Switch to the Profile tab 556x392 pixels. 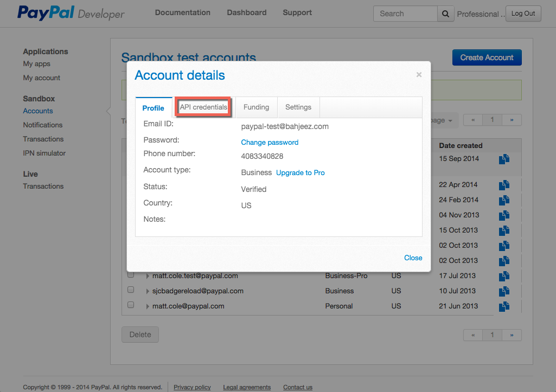[x=153, y=108]
